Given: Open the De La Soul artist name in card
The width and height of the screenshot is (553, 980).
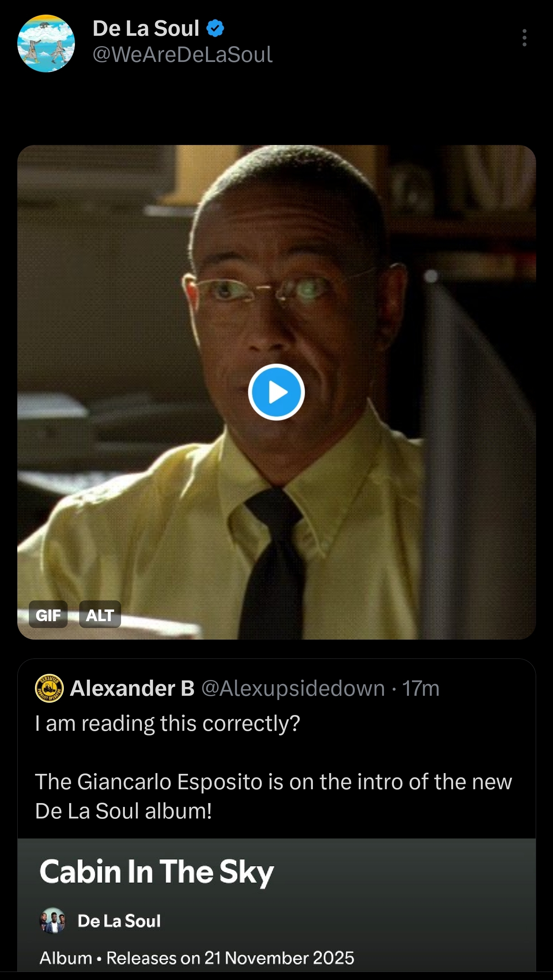Looking at the screenshot, I should [119, 921].
